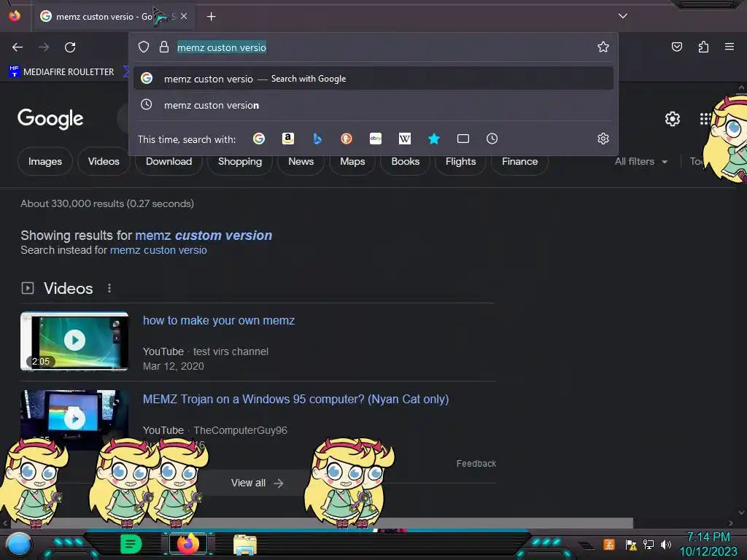
Task: Select the memz custon versio browser tab
Action: (113, 17)
